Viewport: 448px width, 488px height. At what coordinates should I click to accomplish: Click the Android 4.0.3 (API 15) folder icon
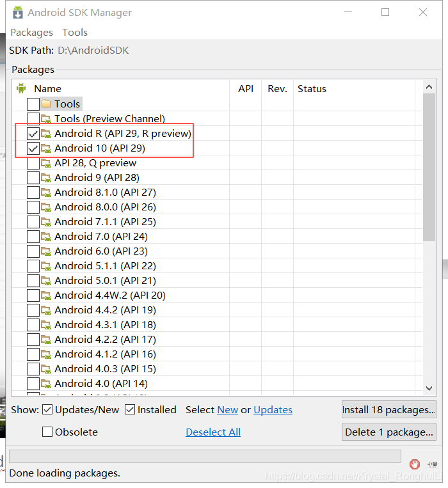click(x=46, y=369)
